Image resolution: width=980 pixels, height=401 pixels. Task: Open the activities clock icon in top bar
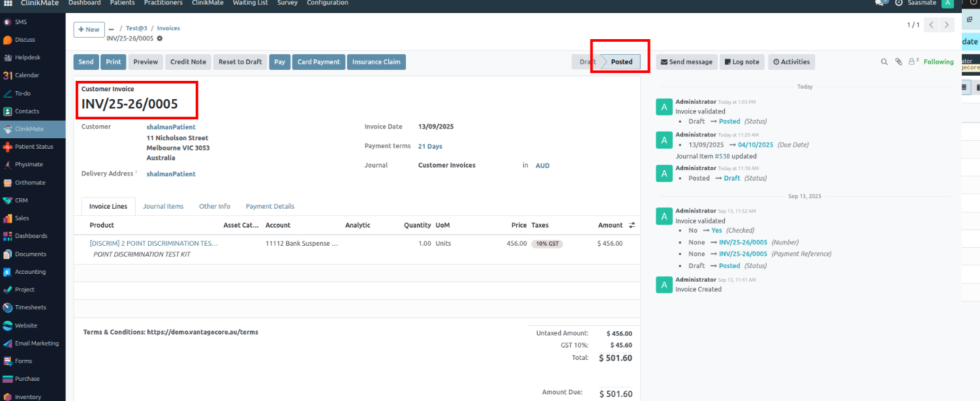898,3
